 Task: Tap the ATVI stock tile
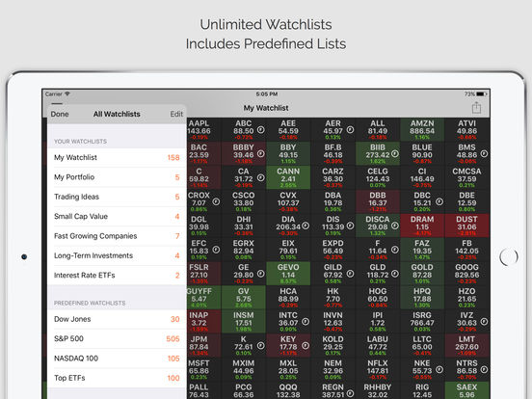(466, 129)
